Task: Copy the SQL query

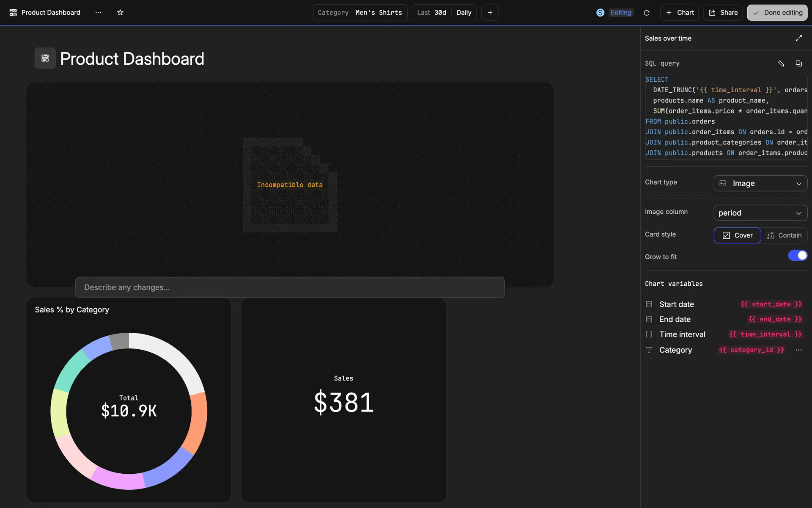Action: [798, 63]
